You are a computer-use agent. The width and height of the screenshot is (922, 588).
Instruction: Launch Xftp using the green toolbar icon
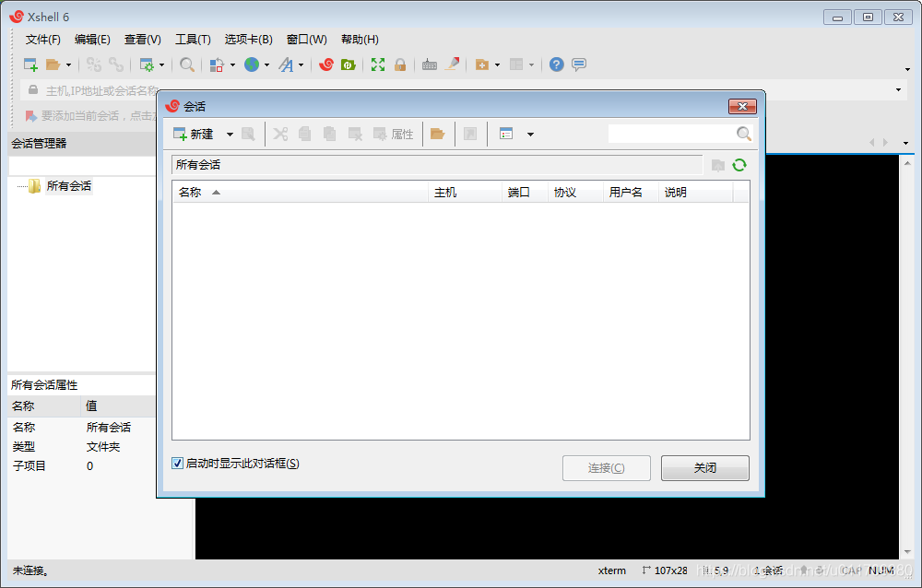[x=349, y=65]
